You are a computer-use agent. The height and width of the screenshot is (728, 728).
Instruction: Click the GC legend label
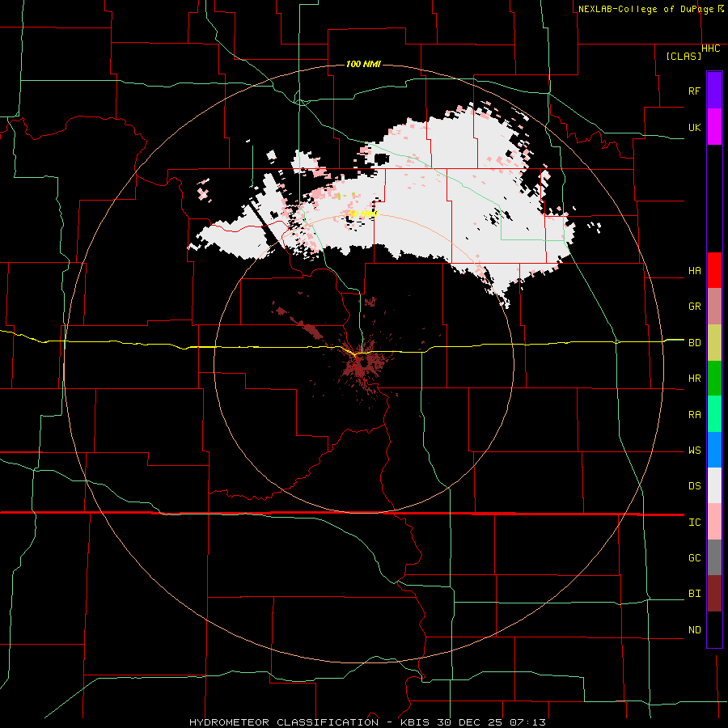pyautogui.click(x=694, y=558)
